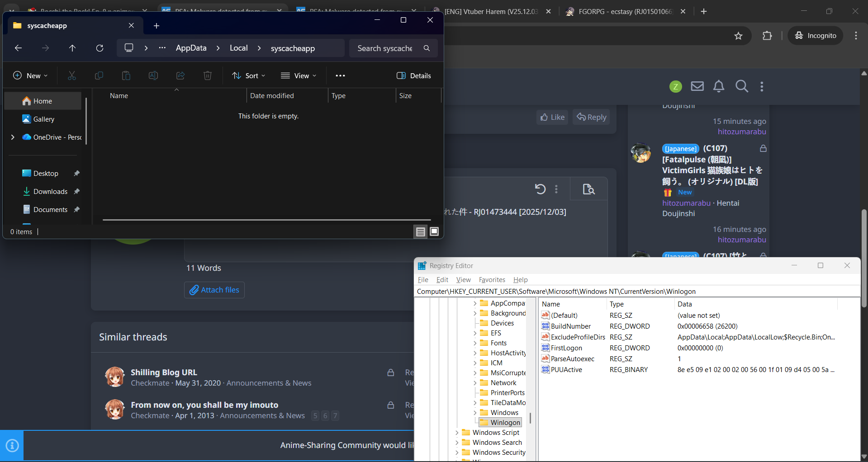Expand the Network key in Registry tree
The width and height of the screenshot is (868, 462).
[x=474, y=383]
